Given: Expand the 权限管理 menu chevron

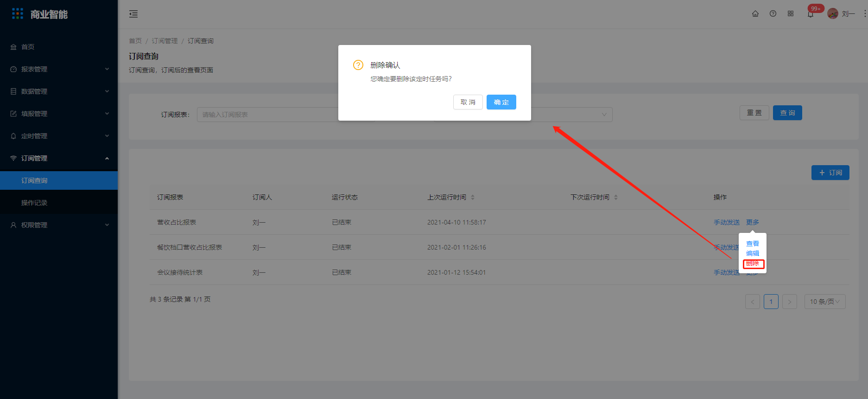Looking at the screenshot, I should coord(107,225).
